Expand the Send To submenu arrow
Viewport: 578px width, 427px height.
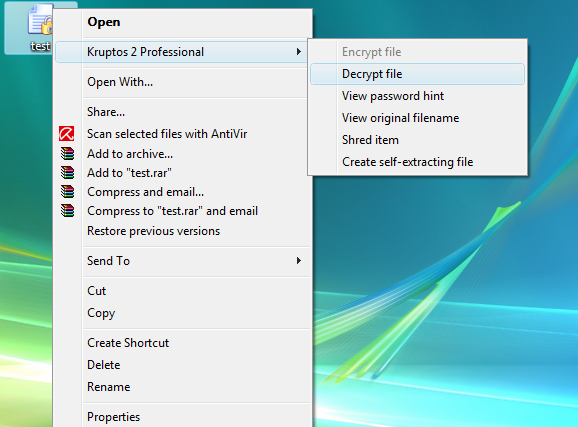[x=299, y=261]
